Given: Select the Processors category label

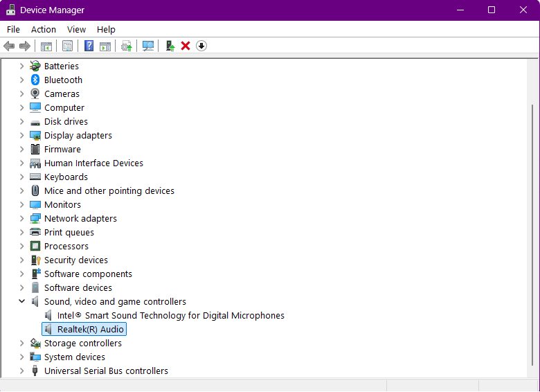Looking at the screenshot, I should (66, 247).
